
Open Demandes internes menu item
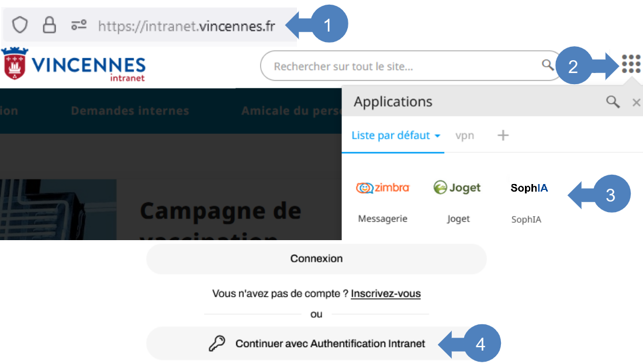click(130, 110)
